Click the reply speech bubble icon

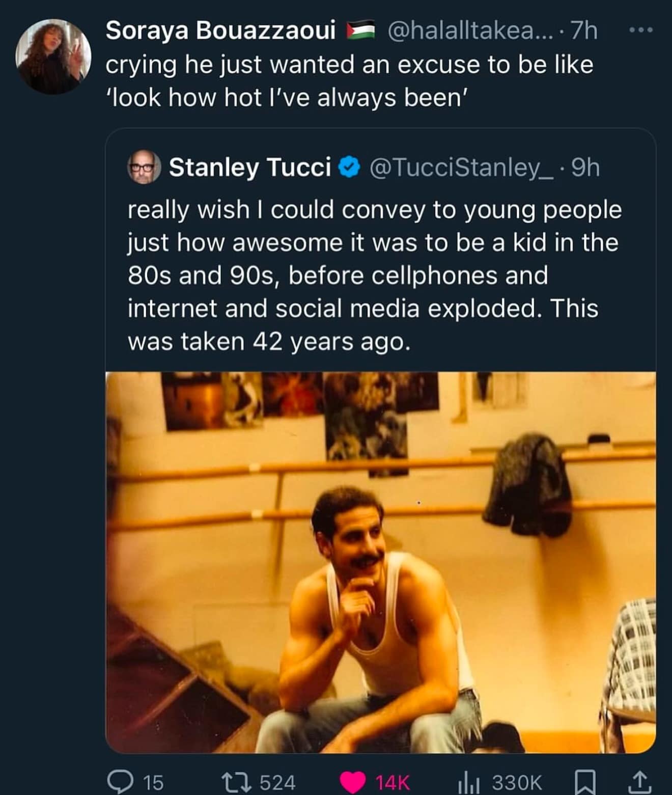click(x=118, y=782)
